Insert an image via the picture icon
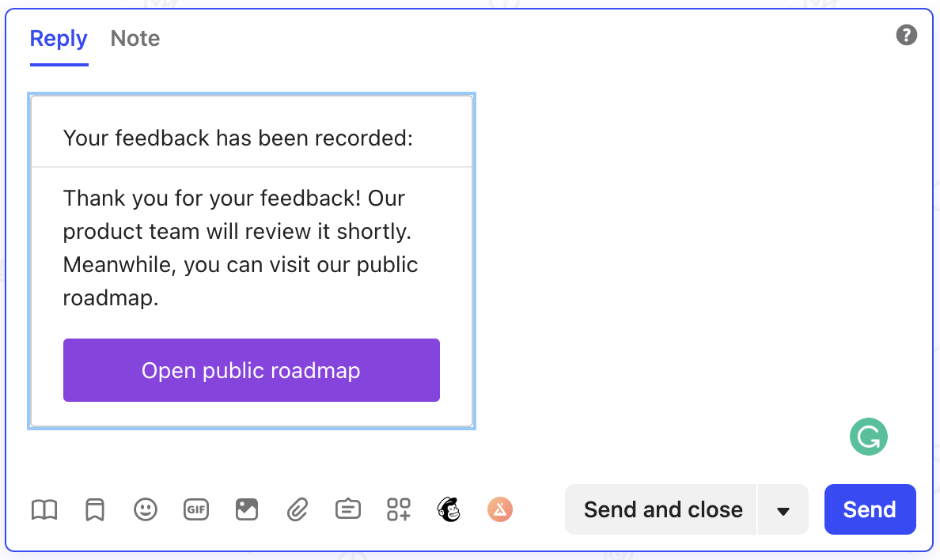The image size is (940, 560). click(x=246, y=509)
